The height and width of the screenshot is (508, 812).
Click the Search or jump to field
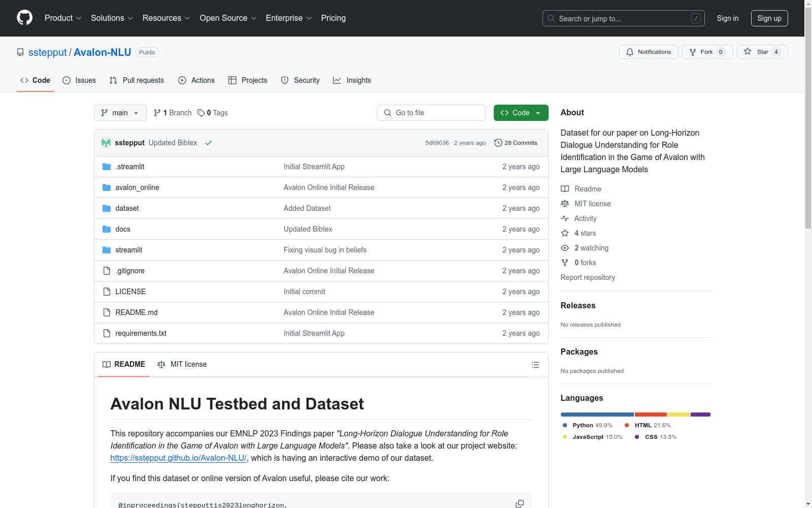pyautogui.click(x=624, y=18)
